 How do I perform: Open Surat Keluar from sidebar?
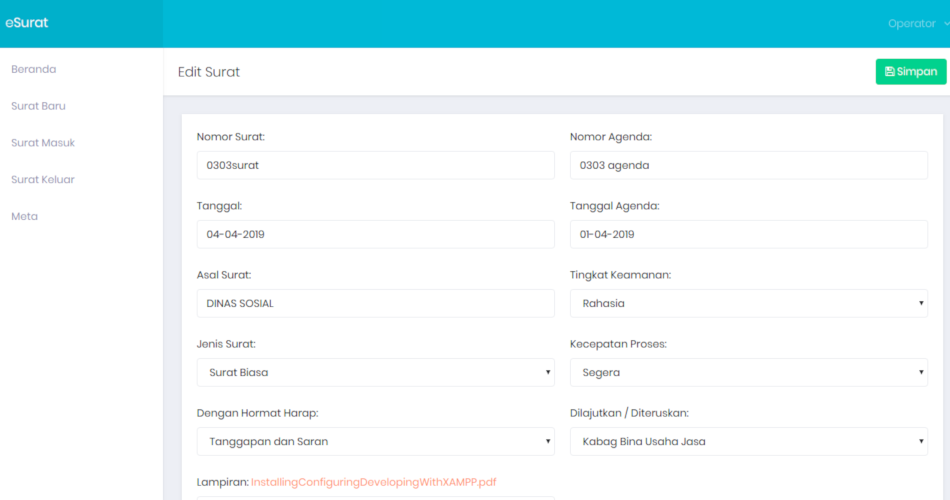(x=43, y=180)
